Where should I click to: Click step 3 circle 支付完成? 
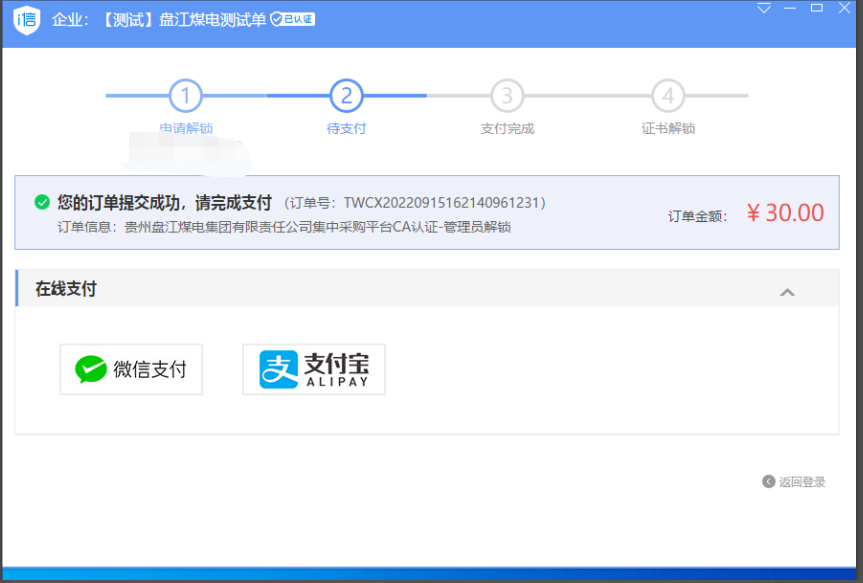(x=507, y=96)
